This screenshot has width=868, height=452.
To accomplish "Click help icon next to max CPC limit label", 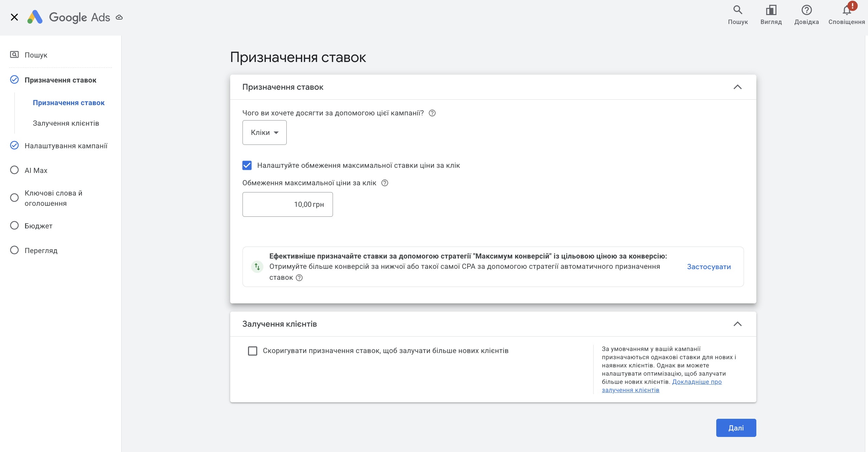I will (385, 183).
